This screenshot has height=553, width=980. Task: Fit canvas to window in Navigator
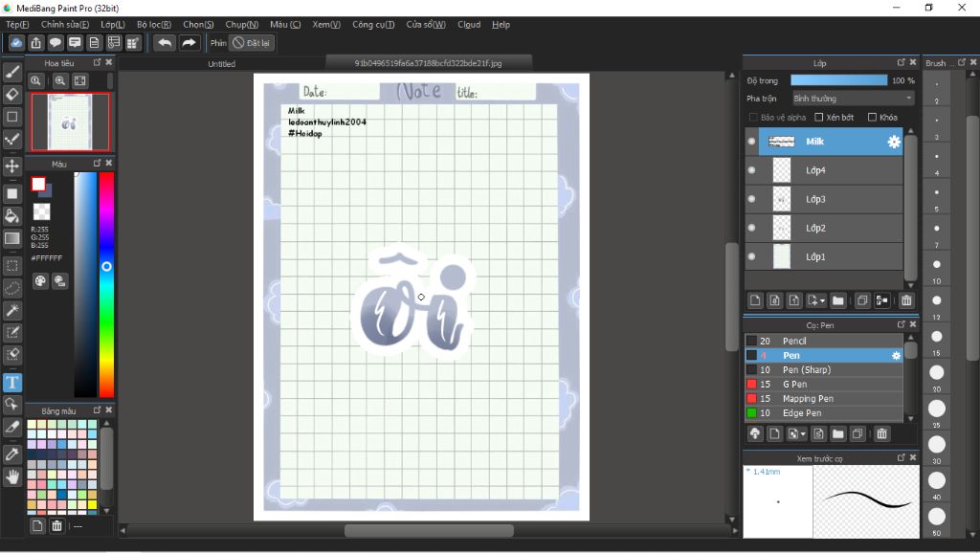point(80,80)
